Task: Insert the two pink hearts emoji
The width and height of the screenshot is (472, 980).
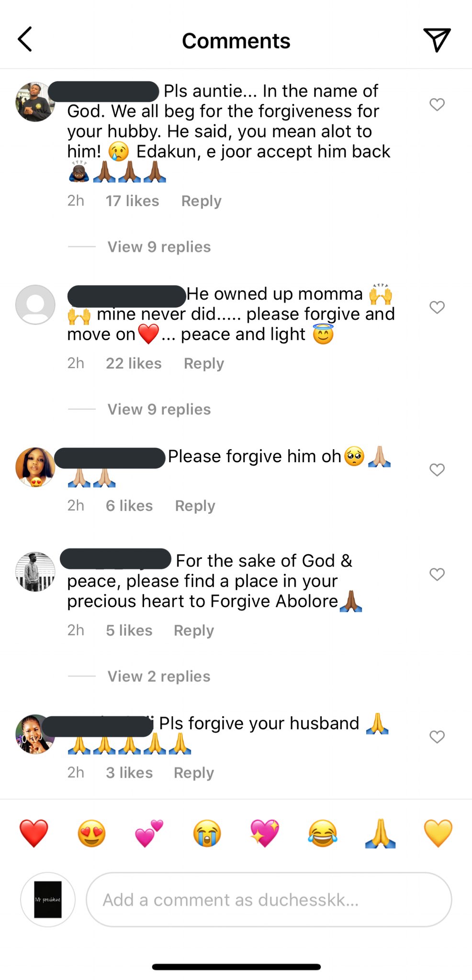Action: click(x=149, y=833)
